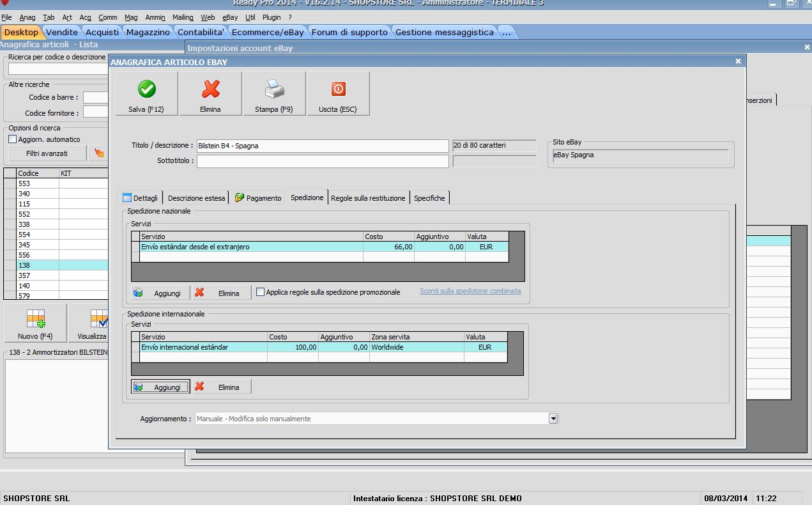Screen dimensions: 812x505
Task: Click the Sottotitolo input field
Action: 323,161
